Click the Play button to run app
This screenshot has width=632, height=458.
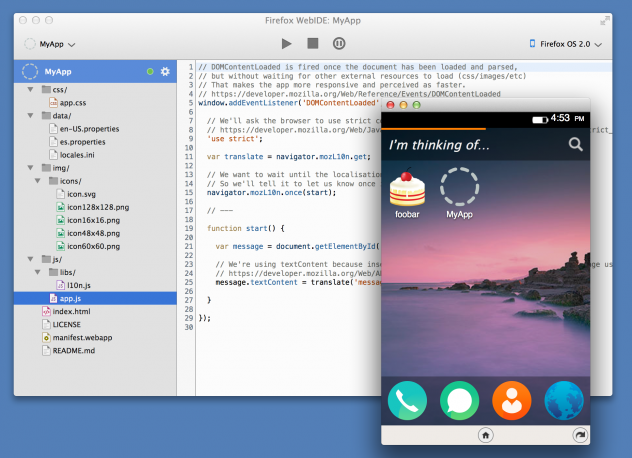click(287, 43)
